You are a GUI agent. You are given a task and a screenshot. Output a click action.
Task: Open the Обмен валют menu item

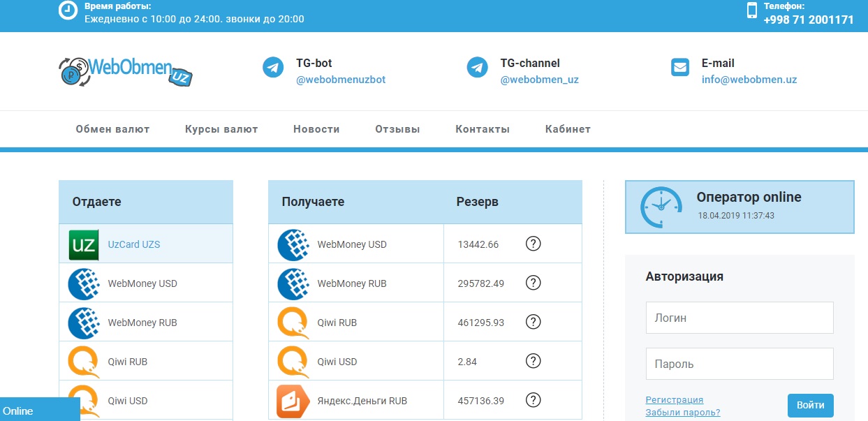tap(112, 129)
